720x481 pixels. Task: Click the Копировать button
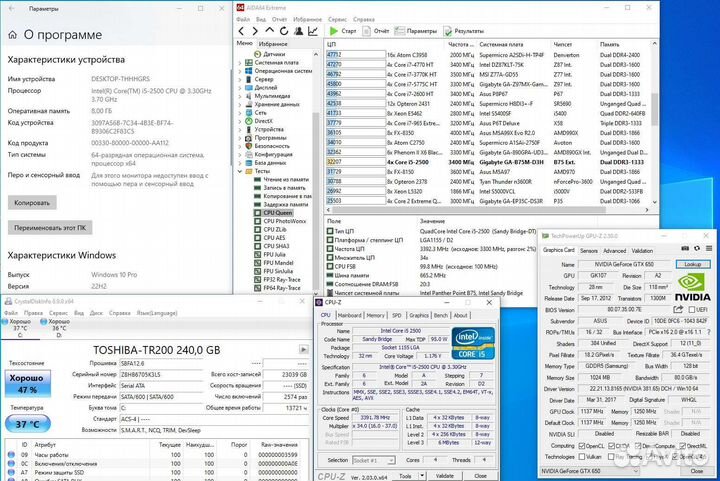click(x=32, y=202)
